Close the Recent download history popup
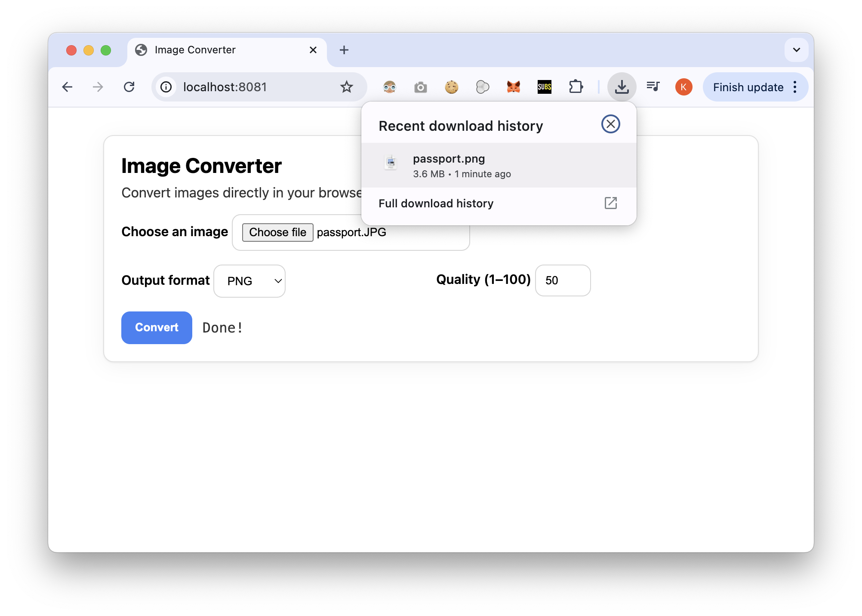 pos(610,124)
